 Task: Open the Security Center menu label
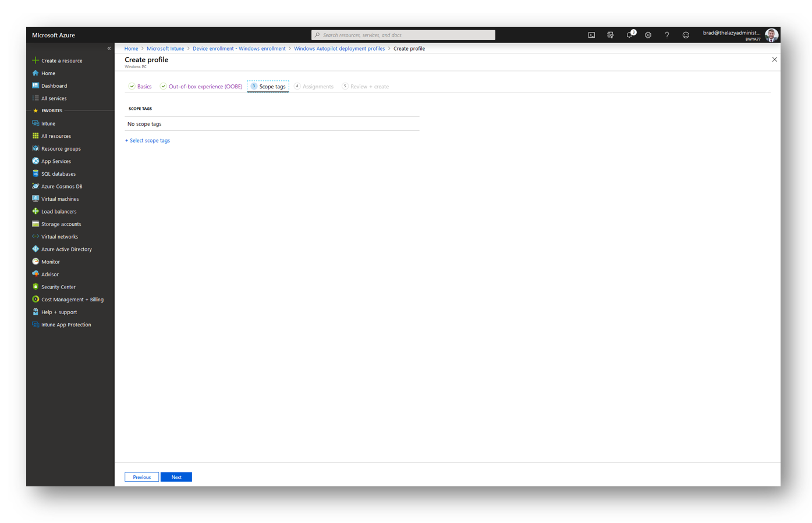(x=58, y=287)
